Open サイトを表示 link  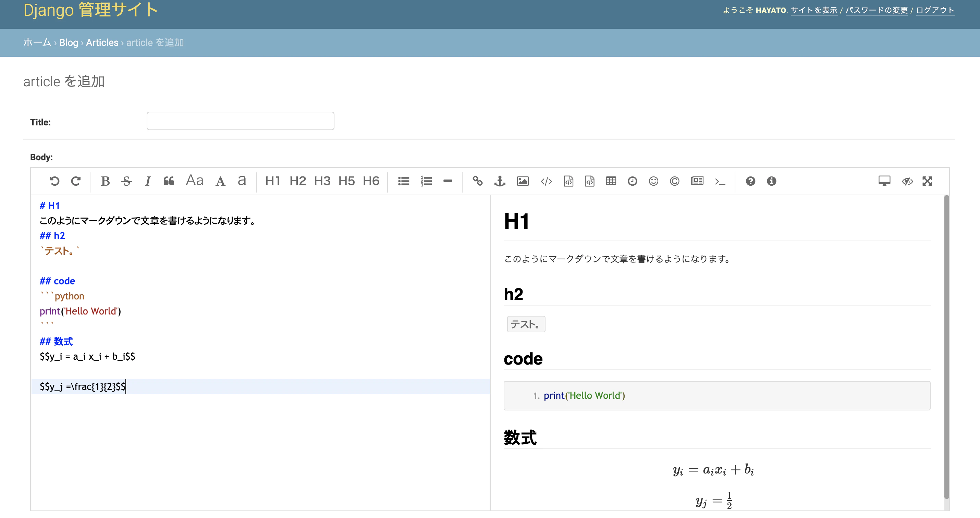[x=814, y=10]
